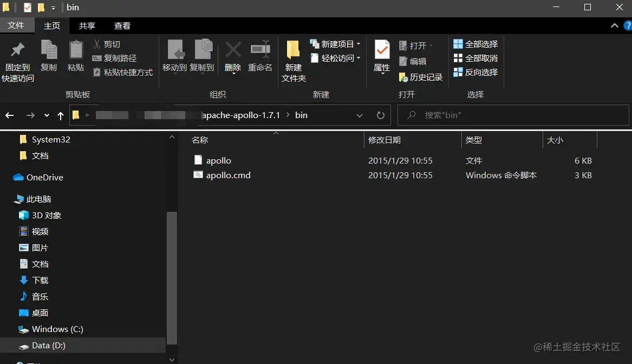The height and width of the screenshot is (364, 632).
Task: Open Desktop (桌面) in sidebar
Action: [34, 313]
